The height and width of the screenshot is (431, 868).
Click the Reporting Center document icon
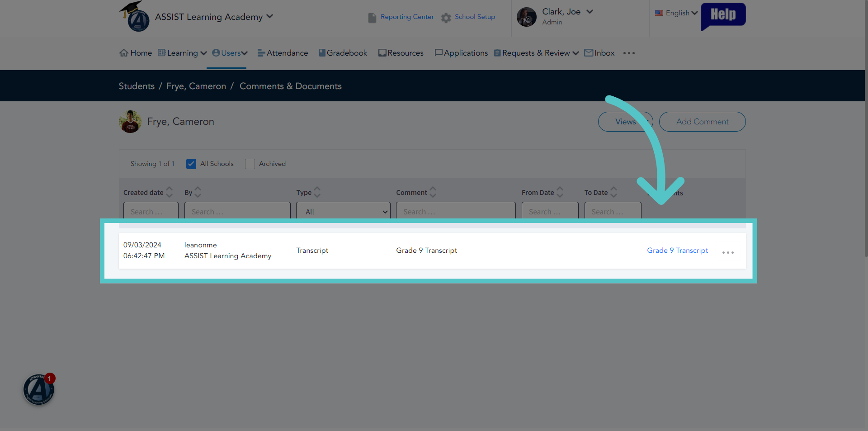click(372, 18)
